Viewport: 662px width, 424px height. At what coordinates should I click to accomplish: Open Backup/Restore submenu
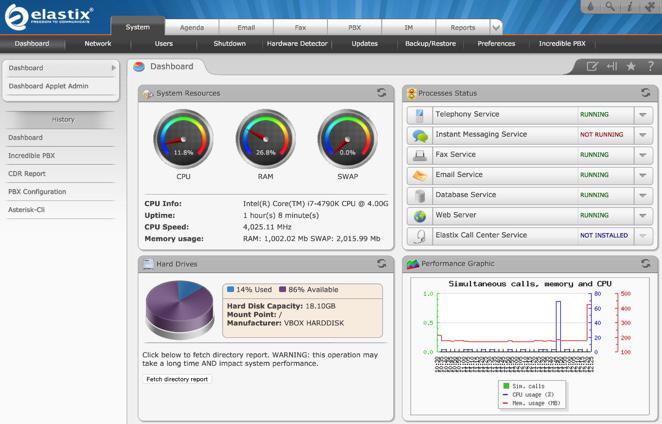pyautogui.click(x=431, y=43)
